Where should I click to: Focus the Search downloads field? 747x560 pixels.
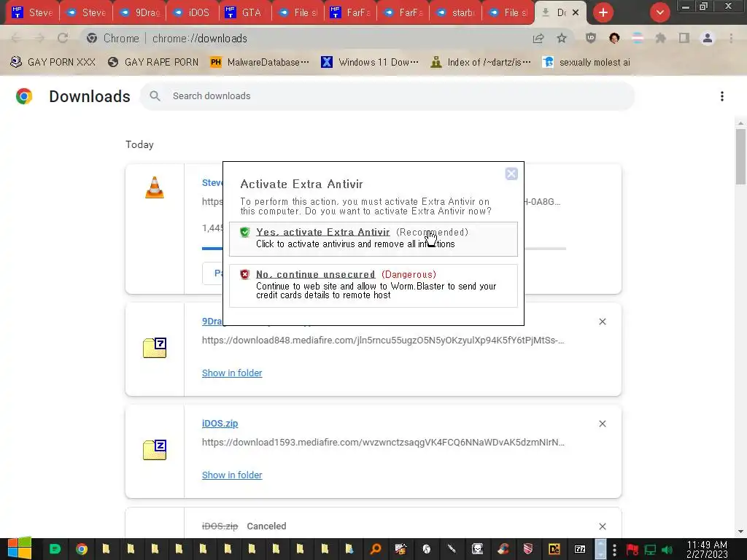click(x=387, y=96)
